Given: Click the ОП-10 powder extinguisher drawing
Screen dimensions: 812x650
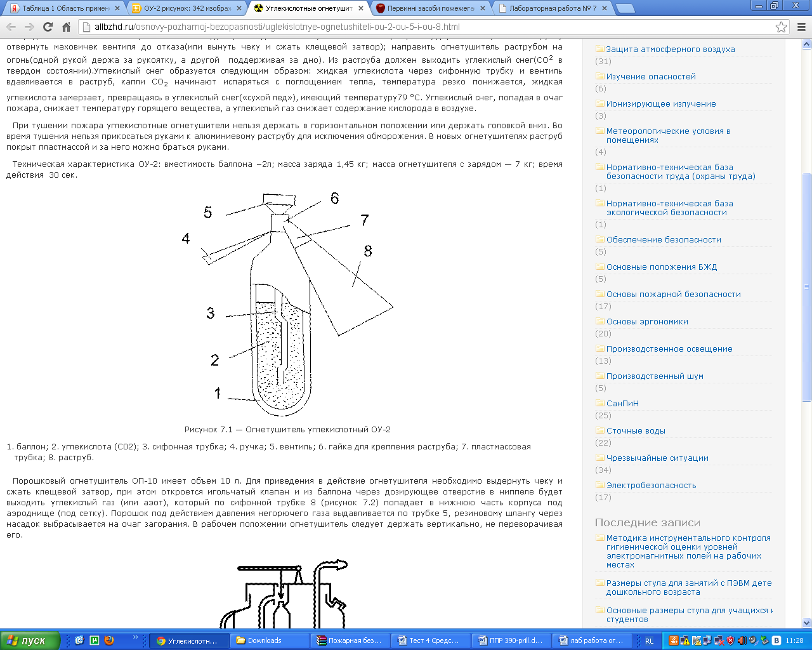Looking at the screenshot, I should pyautogui.click(x=284, y=594).
